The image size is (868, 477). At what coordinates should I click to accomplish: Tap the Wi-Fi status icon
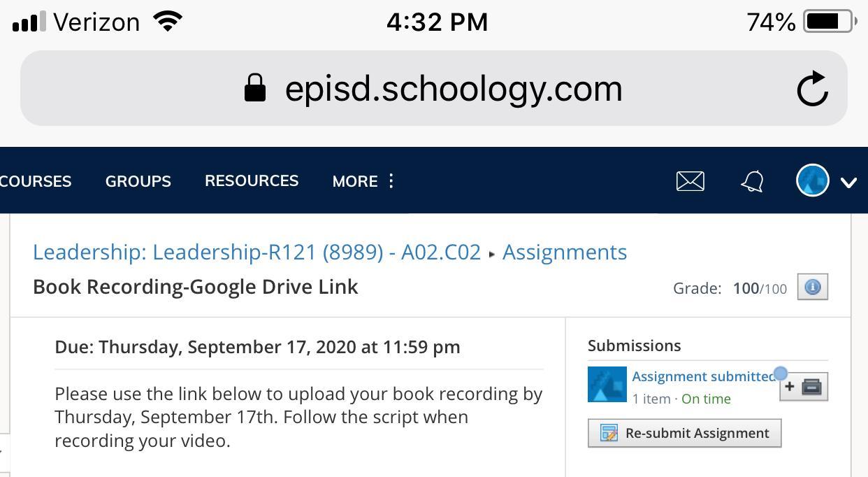coord(168,22)
